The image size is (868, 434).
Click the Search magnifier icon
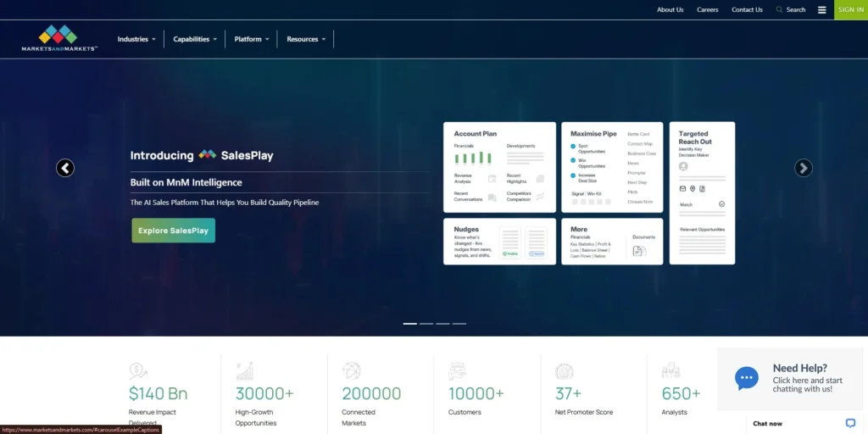pos(780,9)
